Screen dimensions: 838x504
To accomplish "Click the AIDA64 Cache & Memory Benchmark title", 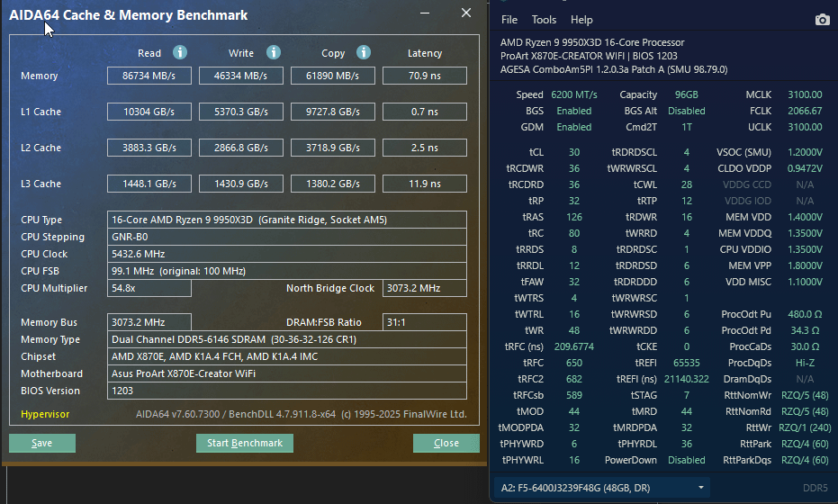I will (x=128, y=15).
